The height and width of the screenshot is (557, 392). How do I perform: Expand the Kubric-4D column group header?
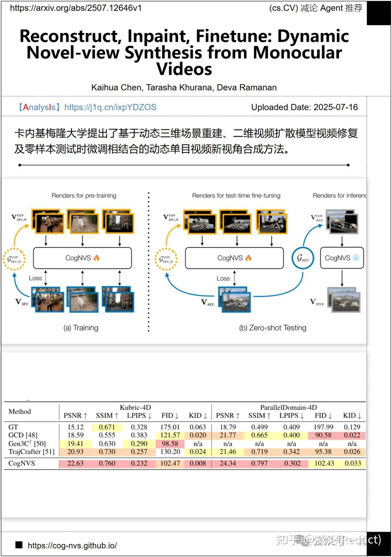pyautogui.click(x=134, y=408)
